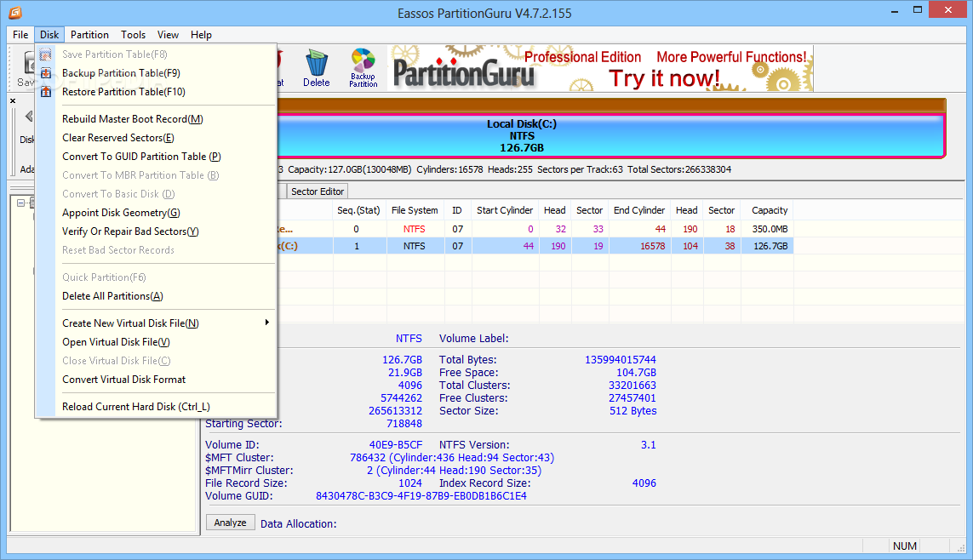The width and height of the screenshot is (973, 560).
Task: Close the left pane with the x button
Action: tap(13, 100)
